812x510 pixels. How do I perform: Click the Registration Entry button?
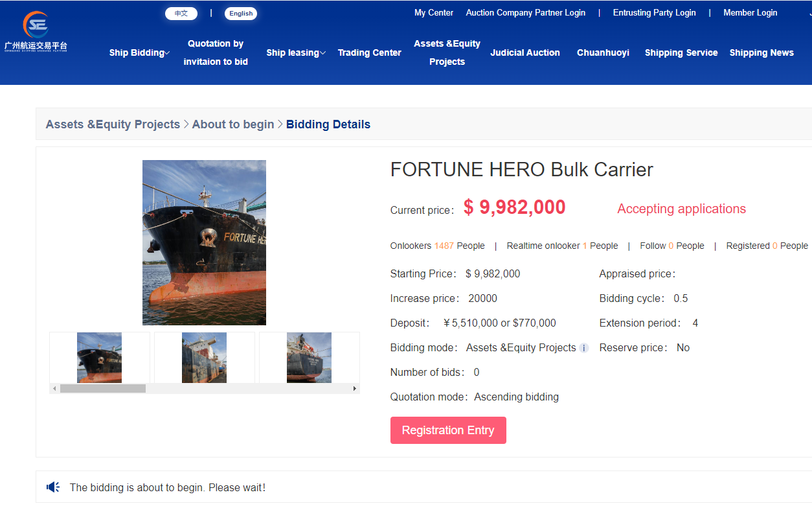coord(448,430)
